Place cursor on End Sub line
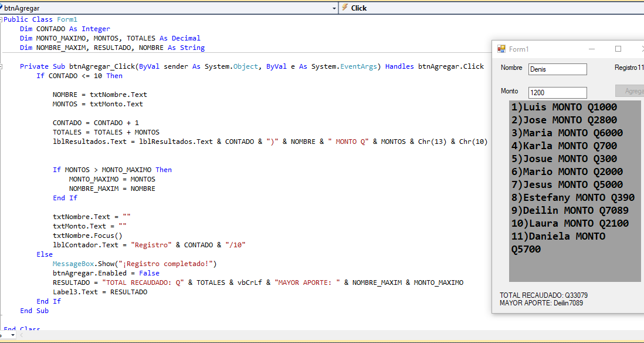Viewport: 644px width, 343px height. coord(34,311)
